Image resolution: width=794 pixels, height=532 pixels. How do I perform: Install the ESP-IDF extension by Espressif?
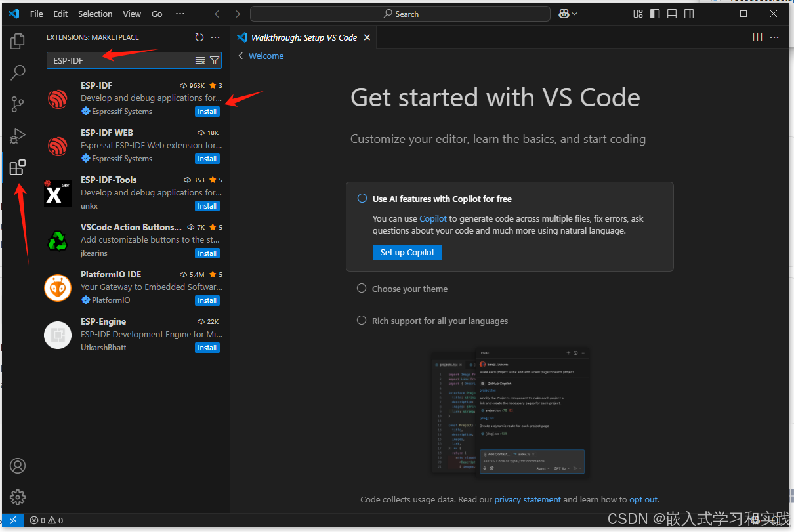(207, 112)
